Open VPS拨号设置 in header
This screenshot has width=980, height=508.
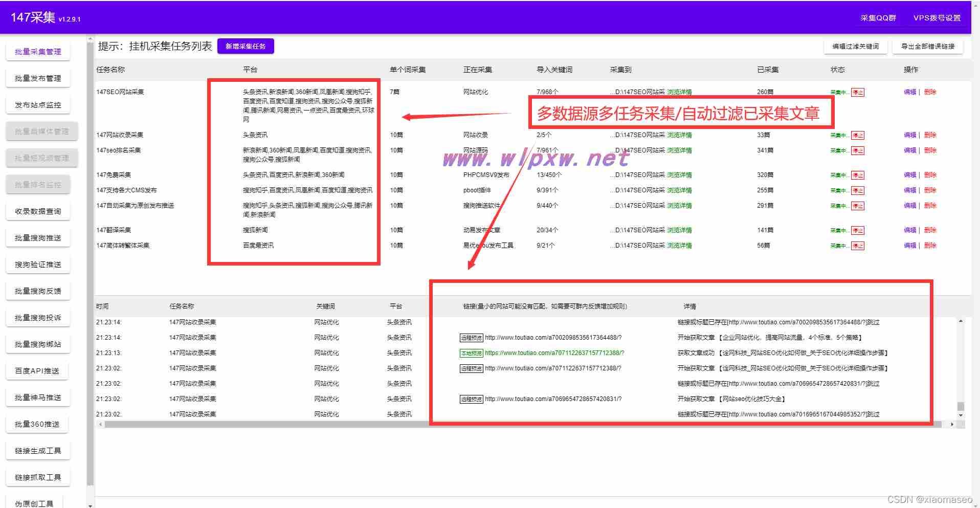point(937,18)
